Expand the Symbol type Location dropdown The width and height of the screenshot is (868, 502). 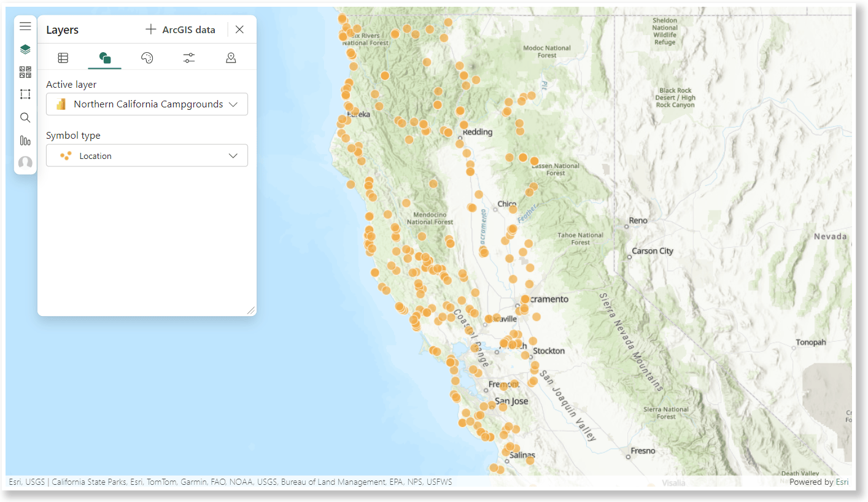point(147,156)
